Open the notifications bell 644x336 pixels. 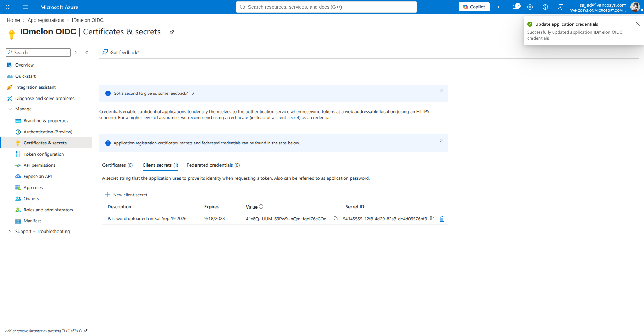point(515,7)
